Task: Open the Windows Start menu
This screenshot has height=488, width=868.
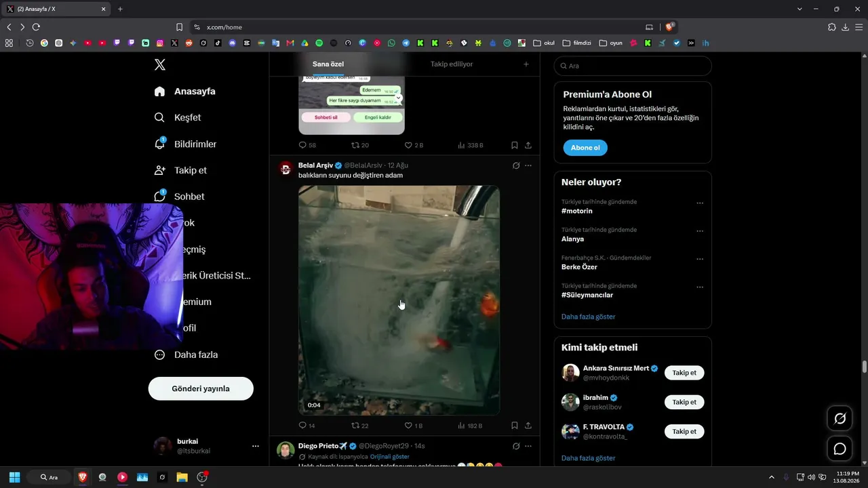Action: 14,477
